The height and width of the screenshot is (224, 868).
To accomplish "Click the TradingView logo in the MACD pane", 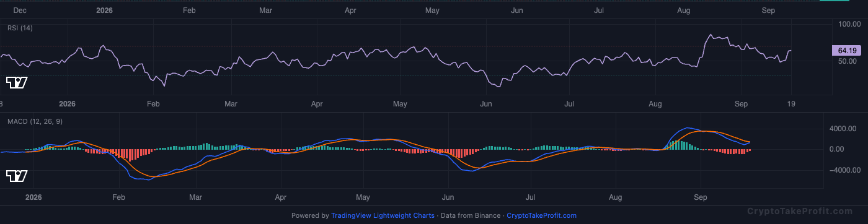I will pos(17,176).
